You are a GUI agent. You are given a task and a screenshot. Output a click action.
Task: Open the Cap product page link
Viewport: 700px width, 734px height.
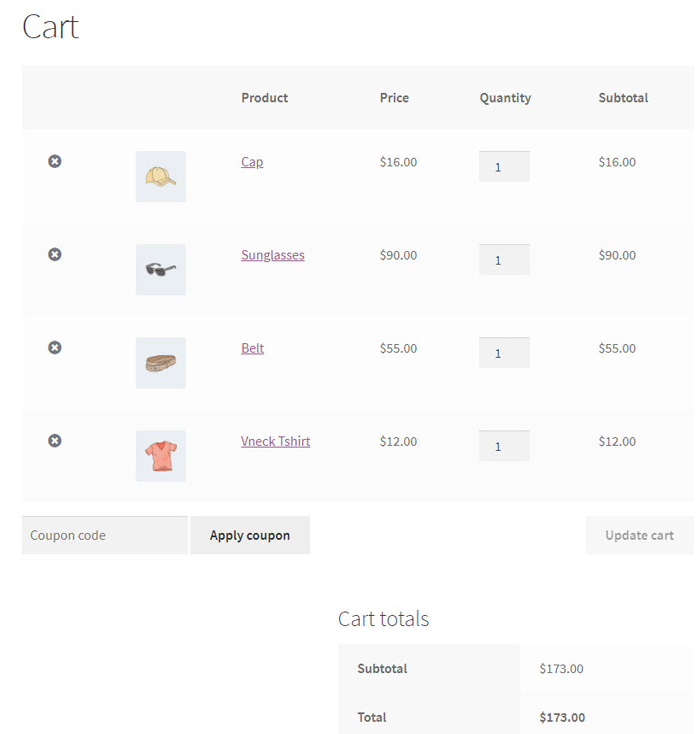tap(251, 162)
